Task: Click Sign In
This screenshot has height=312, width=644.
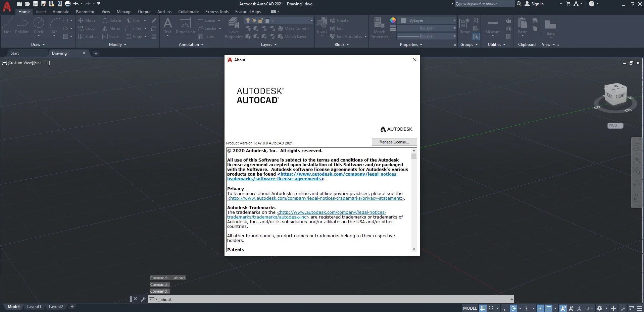Action: coord(534,4)
